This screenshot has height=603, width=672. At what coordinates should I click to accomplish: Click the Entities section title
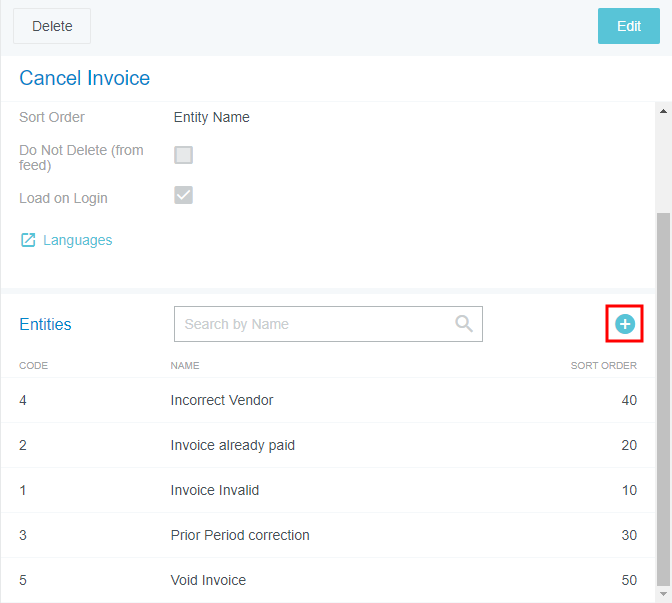click(x=45, y=324)
